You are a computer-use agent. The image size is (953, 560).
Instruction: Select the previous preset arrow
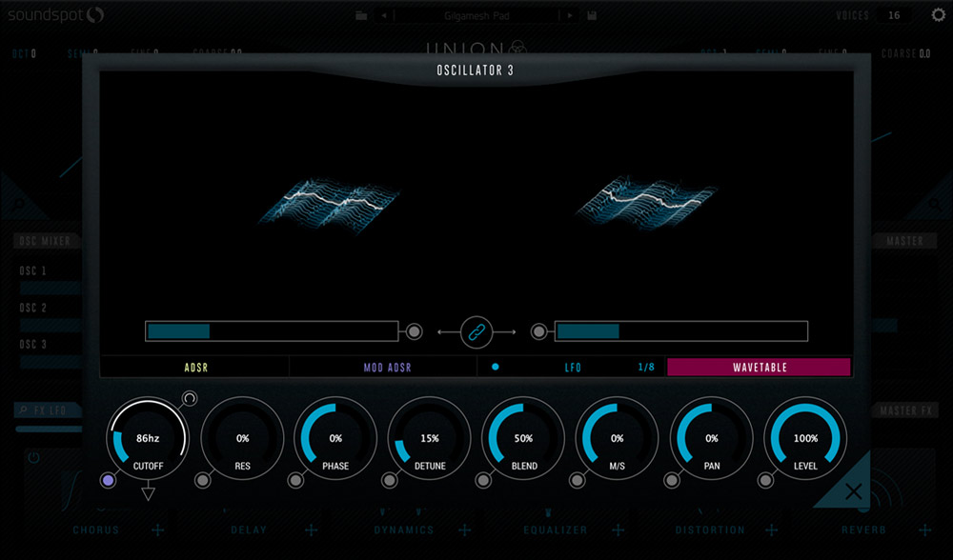384,15
